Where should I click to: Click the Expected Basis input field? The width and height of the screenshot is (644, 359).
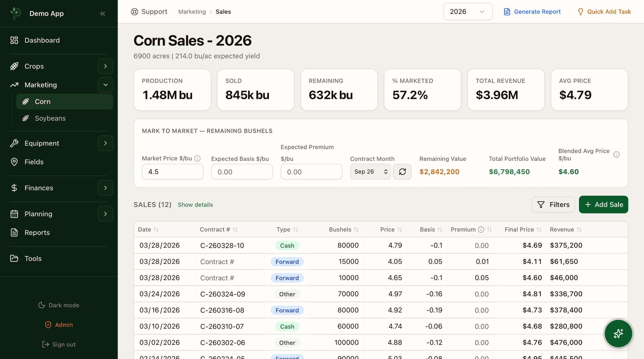(x=242, y=172)
